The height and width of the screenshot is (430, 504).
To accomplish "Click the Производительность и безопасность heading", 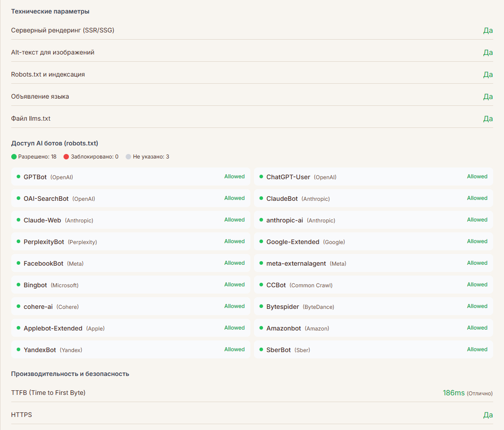I will click(x=70, y=374).
